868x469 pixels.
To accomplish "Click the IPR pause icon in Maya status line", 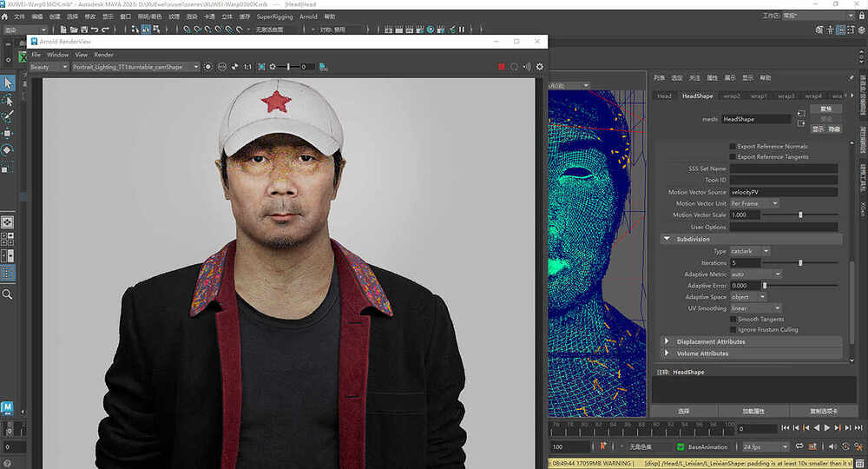I will [462, 30].
